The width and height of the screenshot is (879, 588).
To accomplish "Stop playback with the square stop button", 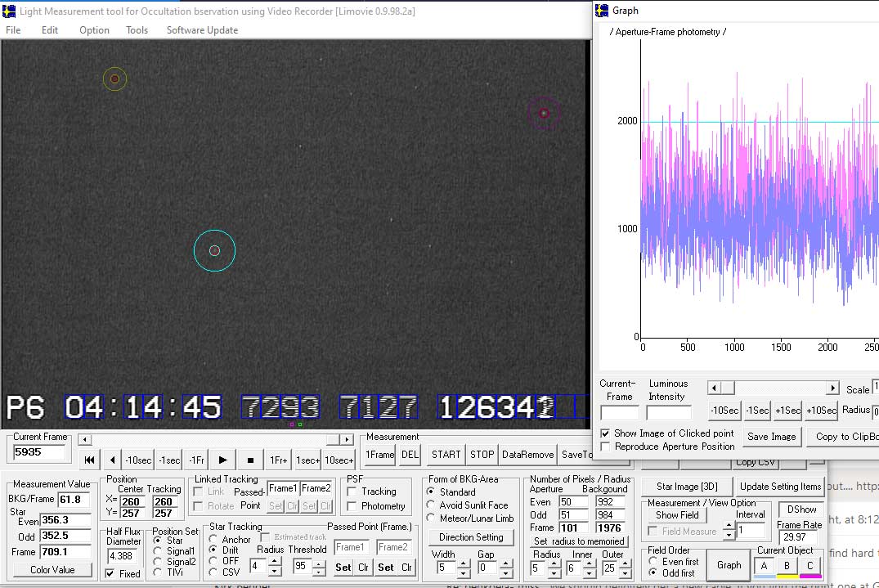I will point(250,460).
